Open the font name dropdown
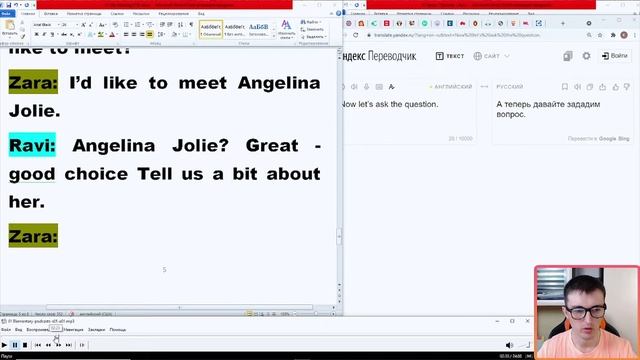The height and width of the screenshot is (360, 640). (58, 25)
